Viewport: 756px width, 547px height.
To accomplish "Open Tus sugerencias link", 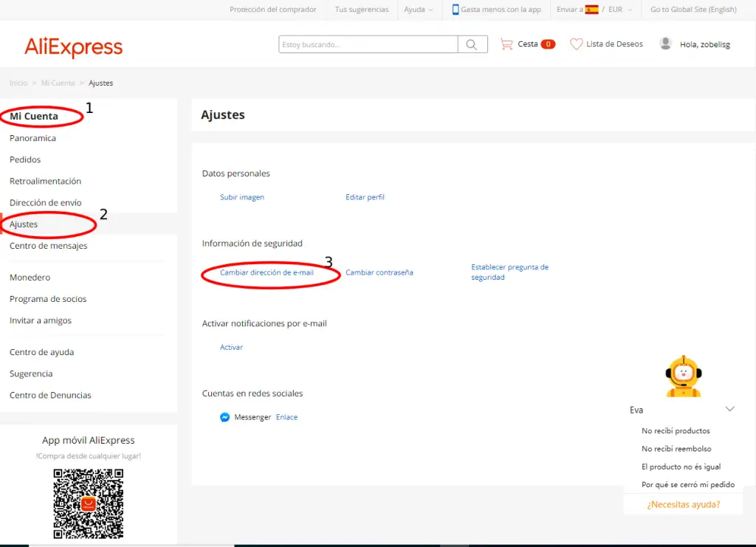I will click(362, 9).
